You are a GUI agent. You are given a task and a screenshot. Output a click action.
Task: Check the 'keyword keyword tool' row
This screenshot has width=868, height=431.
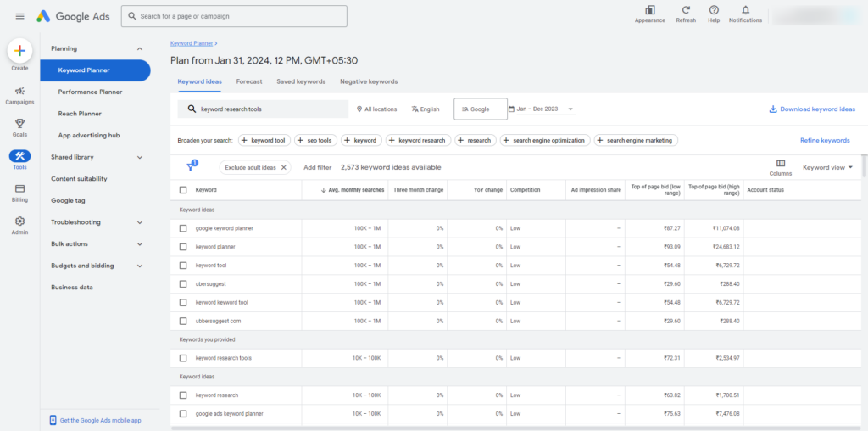pyautogui.click(x=183, y=303)
